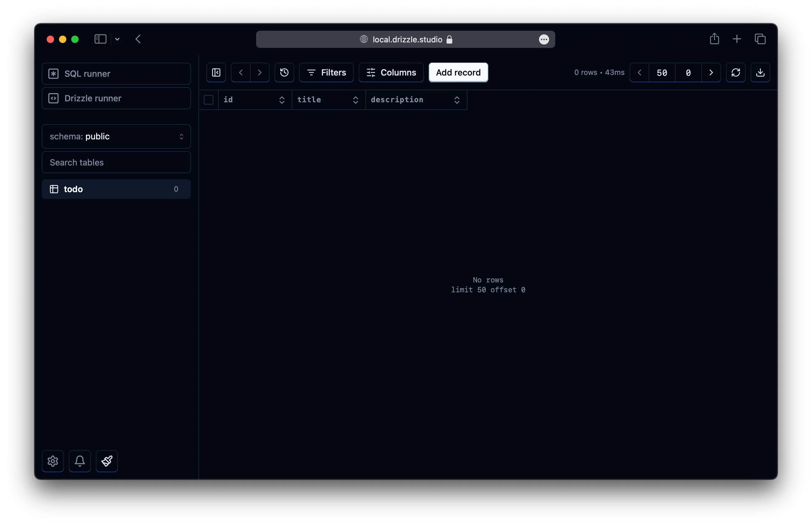Screen dimensions: 812x525
Task: Navigate to next page using arrow
Action: (711, 72)
